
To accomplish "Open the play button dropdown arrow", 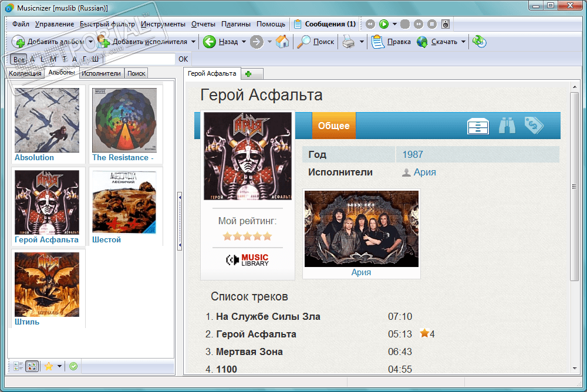I will pos(394,24).
